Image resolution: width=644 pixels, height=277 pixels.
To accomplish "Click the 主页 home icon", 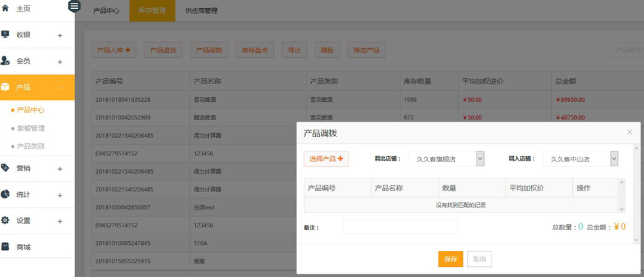I will [5, 8].
